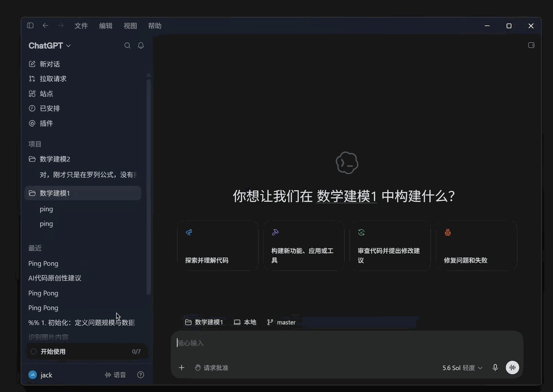Open the 开始使用 checklist 0/7
Screen dimensions: 553x392
tap(87, 351)
